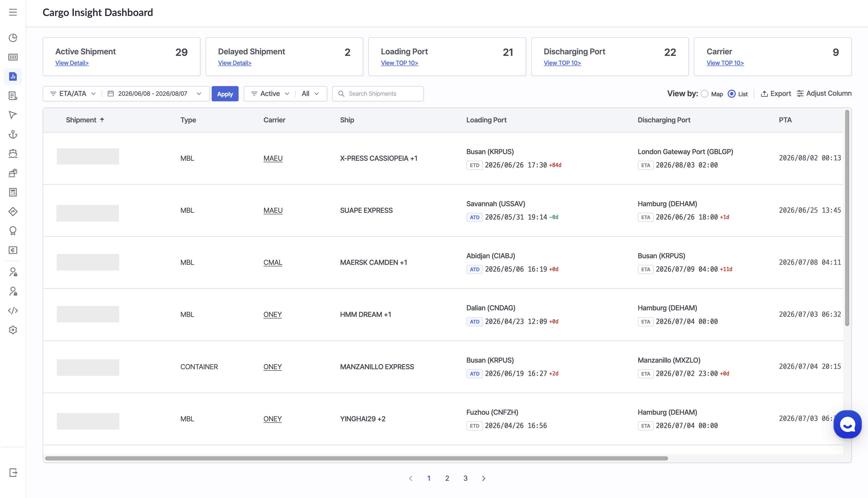Click the Shipment sort arrow
Image resolution: width=868 pixels, height=498 pixels.
pyautogui.click(x=102, y=120)
